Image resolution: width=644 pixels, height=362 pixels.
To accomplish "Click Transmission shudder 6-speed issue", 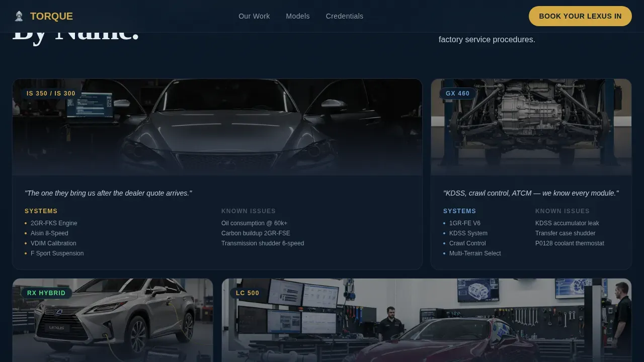I will (263, 243).
